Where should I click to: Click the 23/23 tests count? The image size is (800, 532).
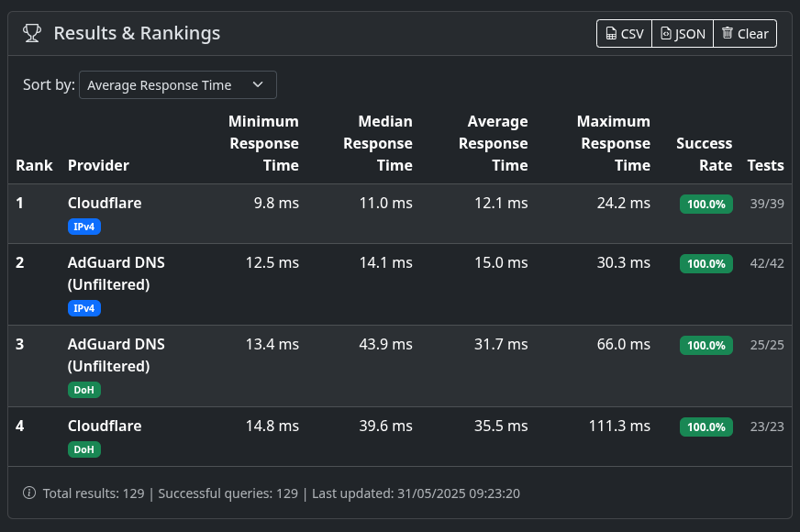(x=767, y=427)
